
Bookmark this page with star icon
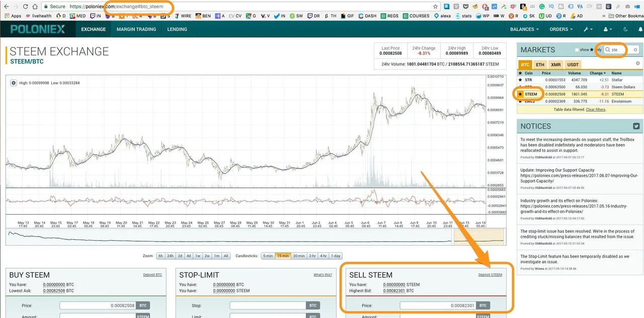pos(436,7)
